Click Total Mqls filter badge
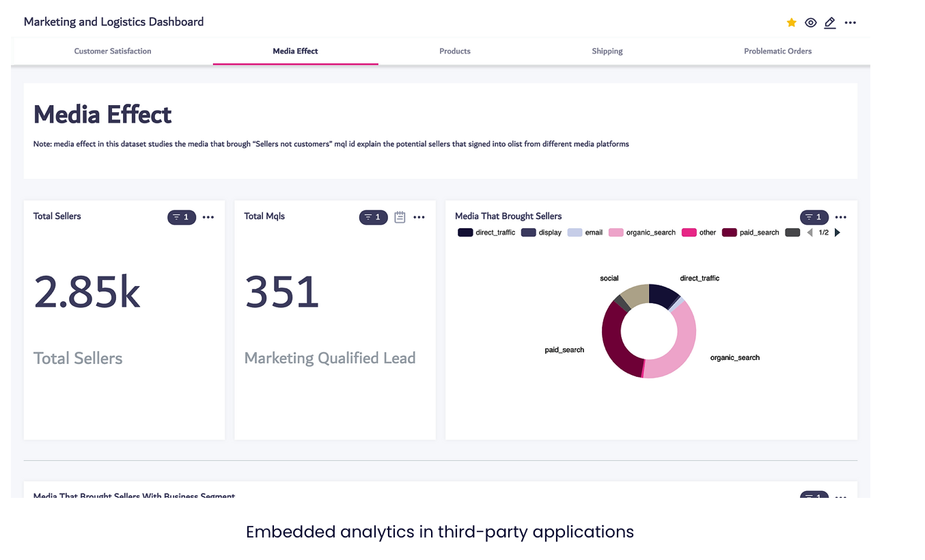The height and width of the screenshot is (560, 925). (x=374, y=217)
